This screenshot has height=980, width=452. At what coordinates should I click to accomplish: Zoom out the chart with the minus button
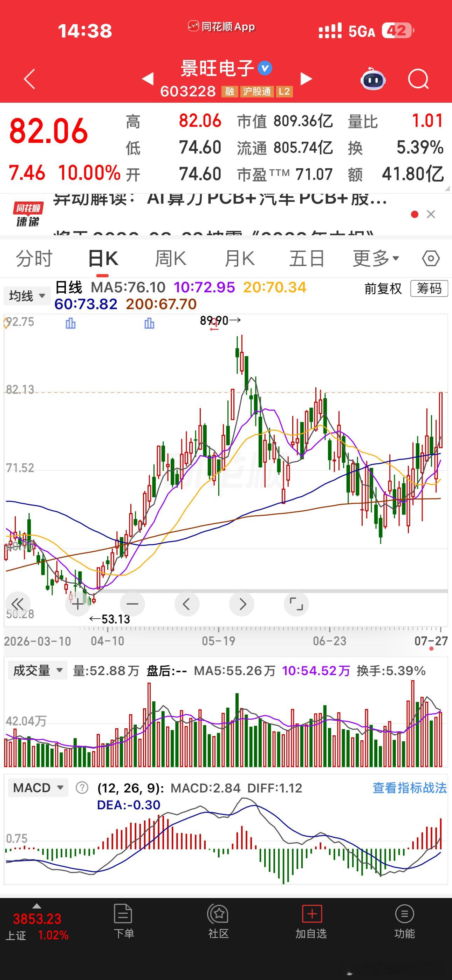[132, 604]
